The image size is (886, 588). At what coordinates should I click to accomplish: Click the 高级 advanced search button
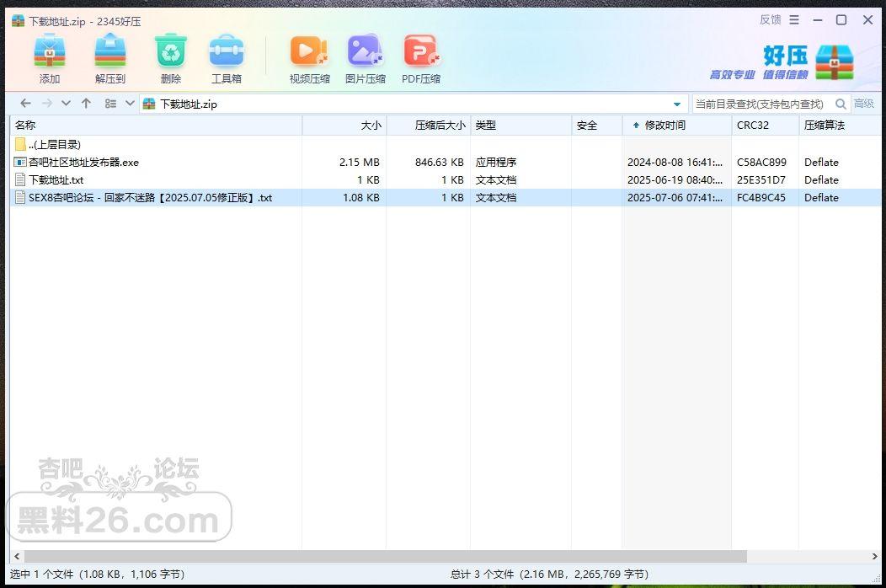click(x=864, y=104)
